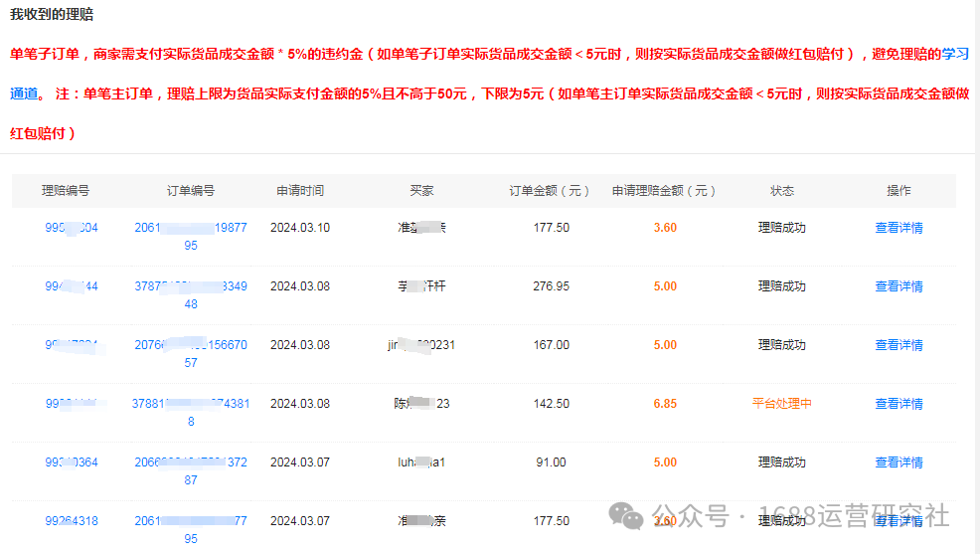
Task: Select the 申请理赔金额（元） column header
Action: click(x=664, y=191)
